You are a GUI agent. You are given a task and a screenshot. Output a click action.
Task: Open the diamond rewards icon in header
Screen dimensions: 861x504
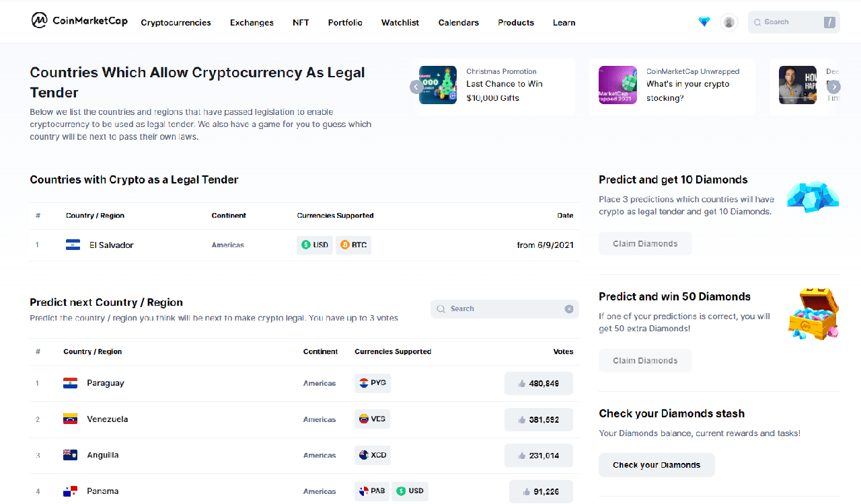coord(704,22)
